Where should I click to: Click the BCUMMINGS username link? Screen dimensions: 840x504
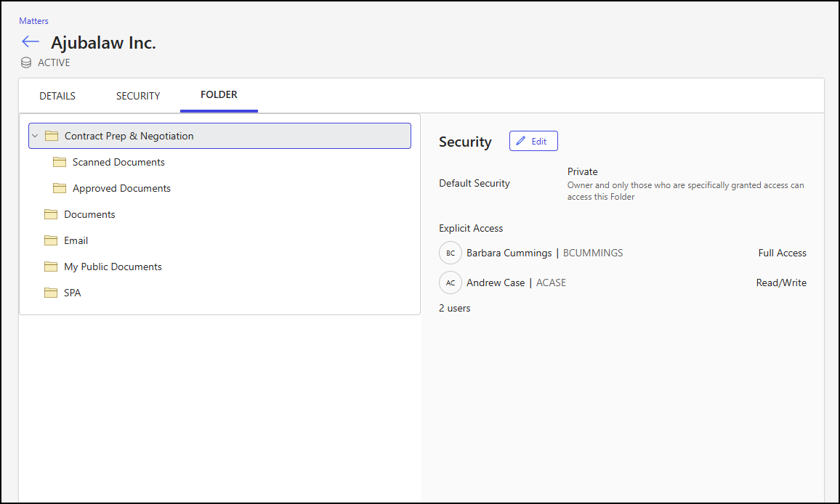click(x=594, y=253)
